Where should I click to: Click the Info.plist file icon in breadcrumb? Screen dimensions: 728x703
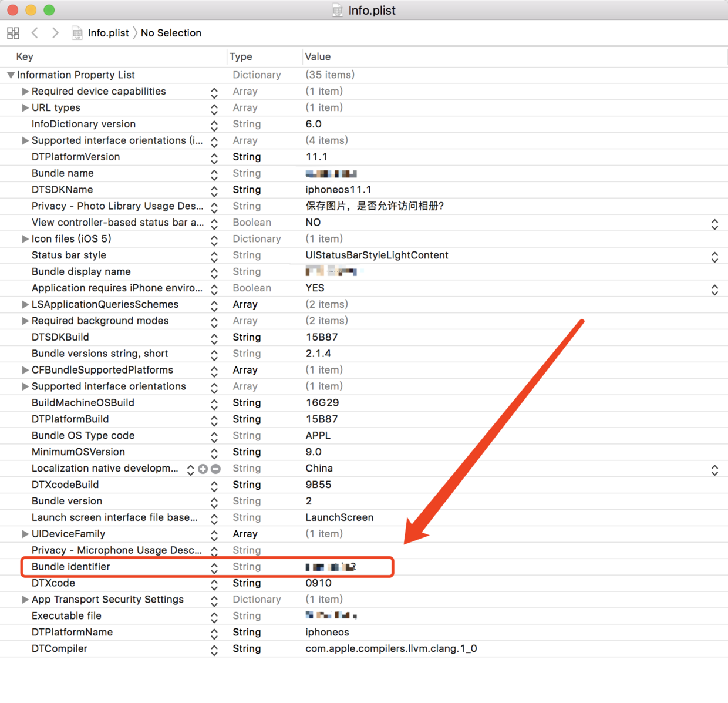77,33
